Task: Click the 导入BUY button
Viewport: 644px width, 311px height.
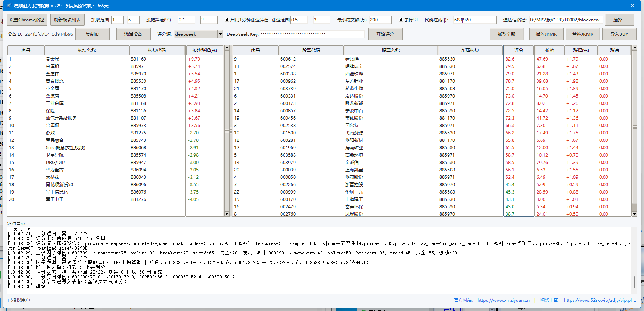Action: pos(619,34)
